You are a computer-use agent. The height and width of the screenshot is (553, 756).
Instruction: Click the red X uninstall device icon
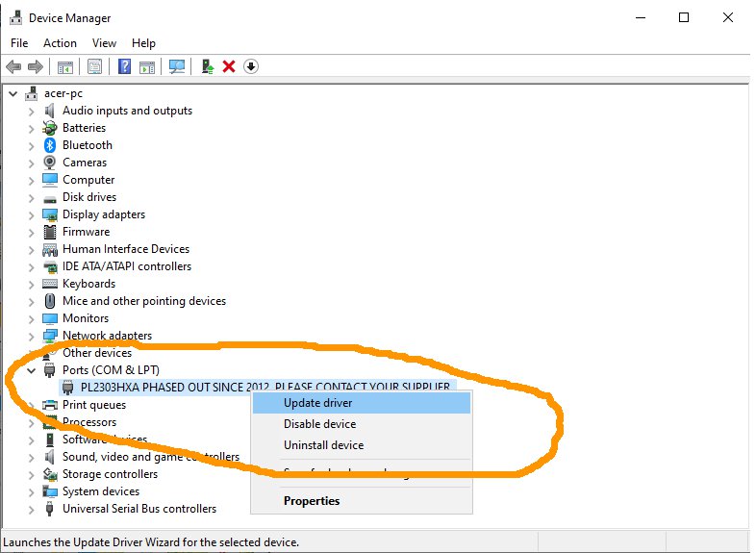click(x=229, y=66)
